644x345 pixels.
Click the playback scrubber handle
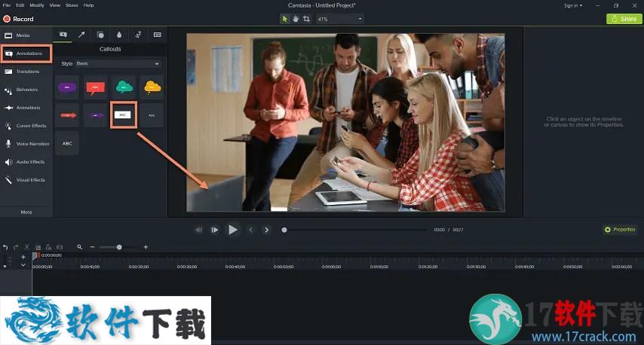[284, 231]
